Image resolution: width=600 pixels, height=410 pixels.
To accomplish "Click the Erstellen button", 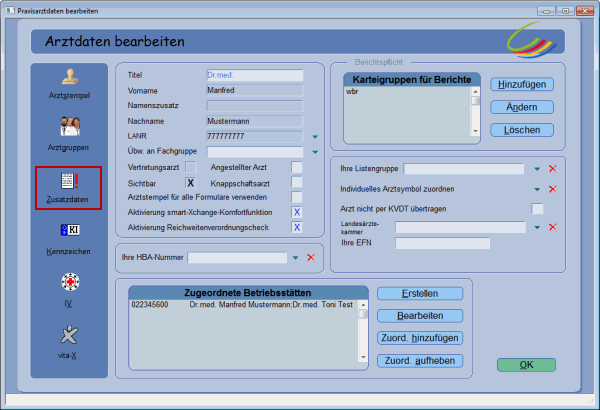I will (x=420, y=294).
